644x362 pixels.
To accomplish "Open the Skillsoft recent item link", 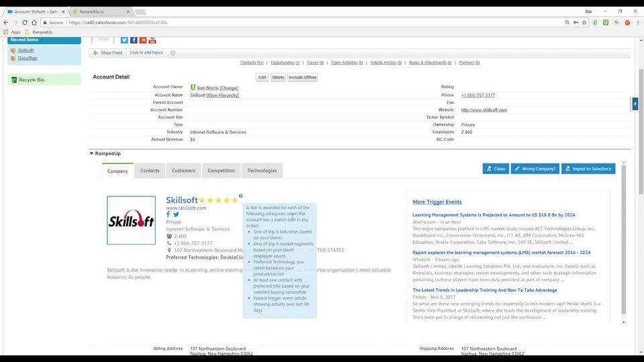I will (x=25, y=50).
